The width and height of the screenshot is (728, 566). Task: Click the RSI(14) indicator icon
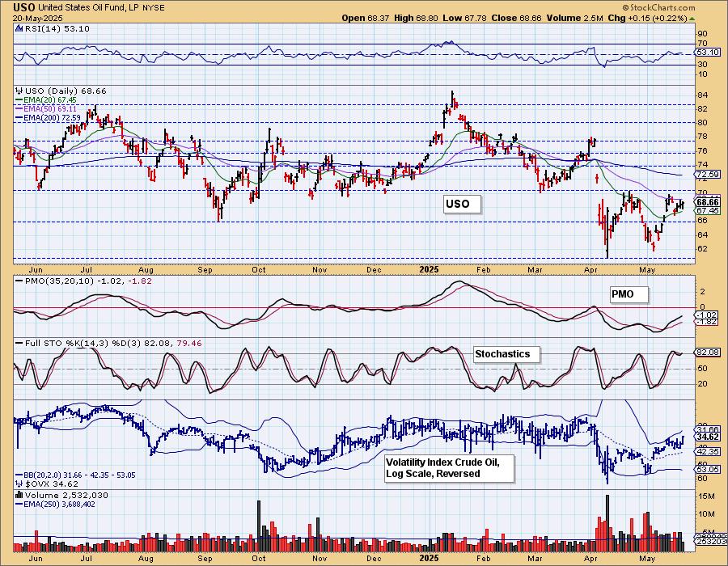coord(19,28)
